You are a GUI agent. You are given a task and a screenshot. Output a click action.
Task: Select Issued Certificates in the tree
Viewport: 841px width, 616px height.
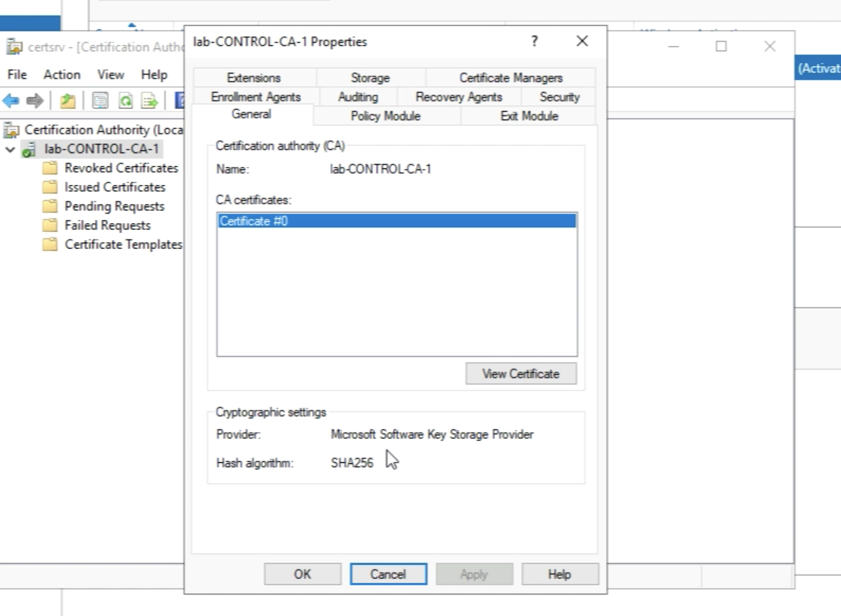pos(115,187)
